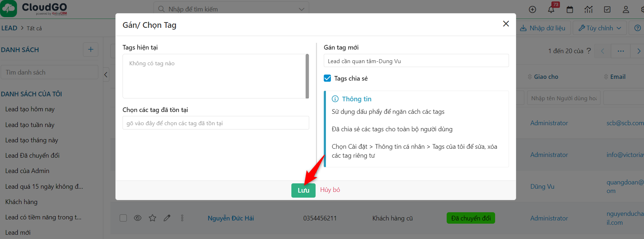Screen dimensions: 644x239
Task: Open the pagination more options button
Action: [620, 51]
